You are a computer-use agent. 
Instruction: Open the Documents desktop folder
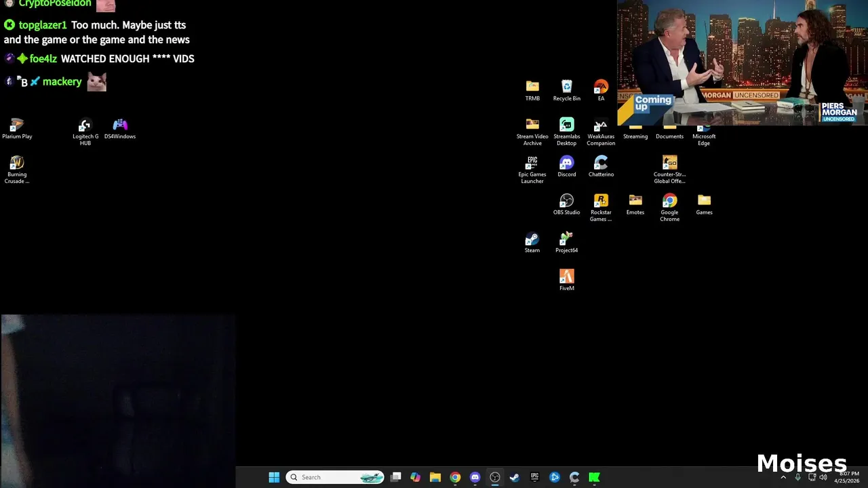(x=669, y=133)
